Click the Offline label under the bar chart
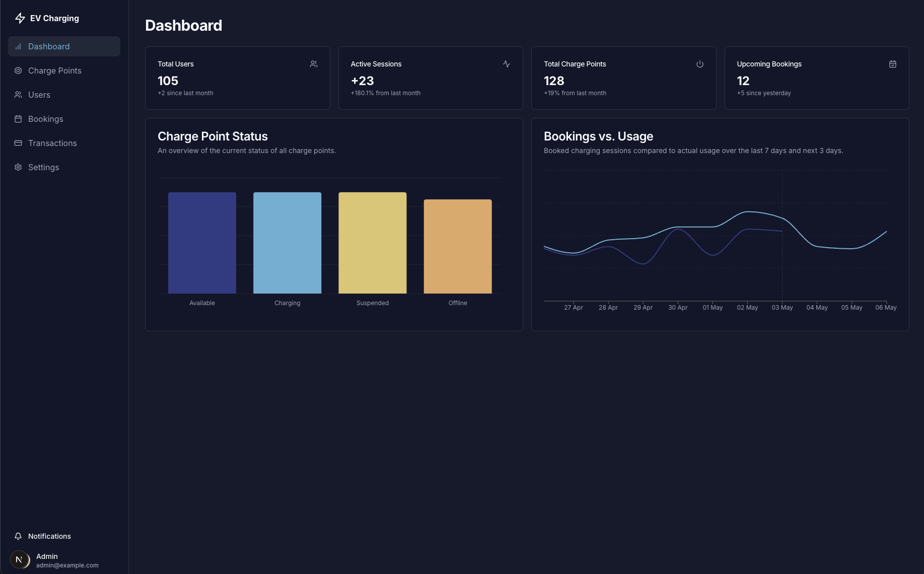 tap(458, 303)
